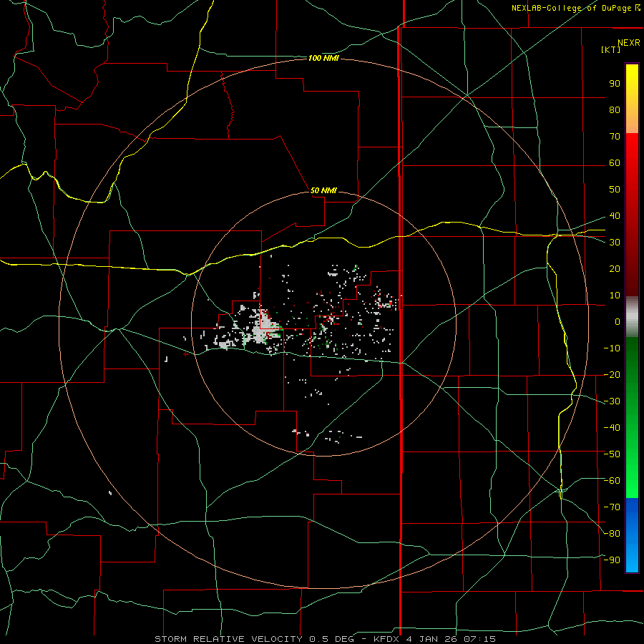Image resolution: width=644 pixels, height=644 pixels.
Task: Click the 50 NMI range ring label
Action: pos(323,190)
